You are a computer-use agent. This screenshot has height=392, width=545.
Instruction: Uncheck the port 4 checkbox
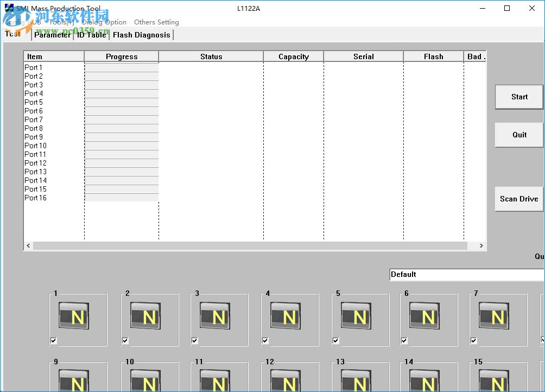click(x=265, y=340)
